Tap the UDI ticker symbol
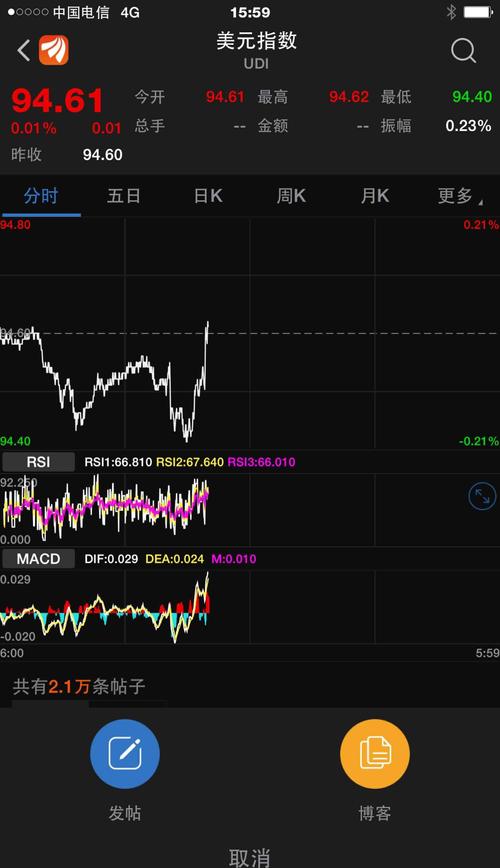The image size is (500, 868). [256, 64]
